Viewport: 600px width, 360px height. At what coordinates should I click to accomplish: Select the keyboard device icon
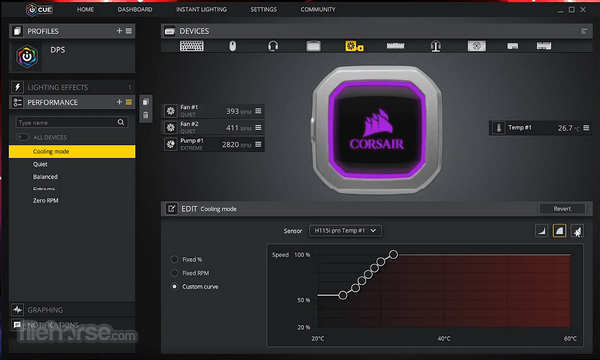(192, 46)
